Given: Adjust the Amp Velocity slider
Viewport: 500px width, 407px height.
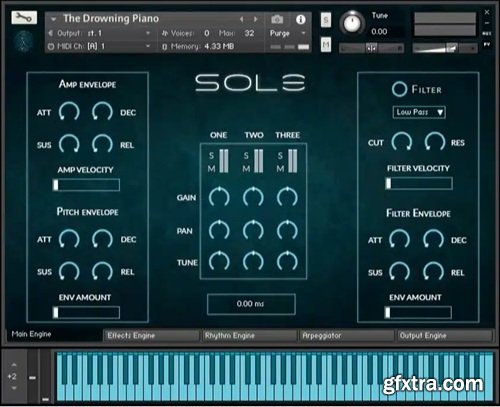Looking at the screenshot, I should pyautogui.click(x=86, y=185).
